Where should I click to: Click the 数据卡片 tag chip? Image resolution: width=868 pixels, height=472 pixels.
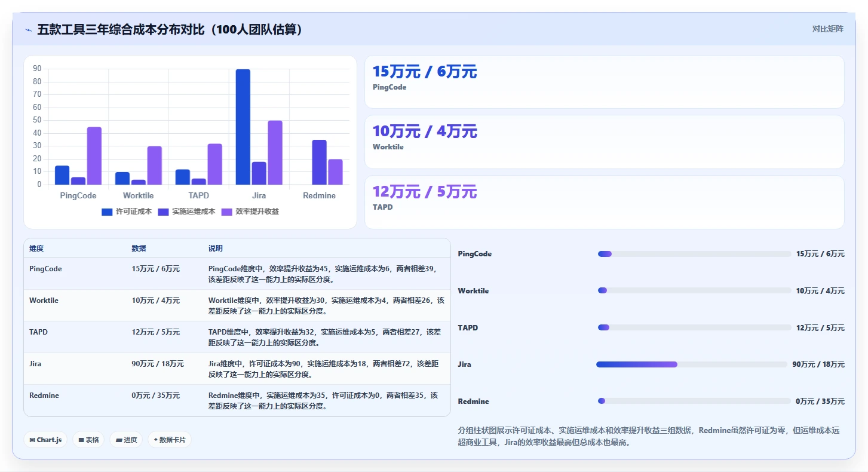point(170,440)
